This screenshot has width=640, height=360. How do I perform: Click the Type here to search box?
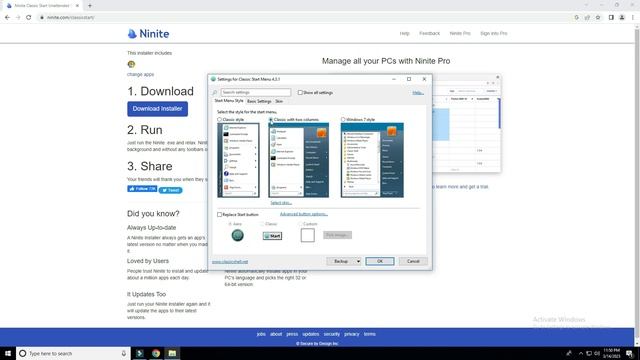[73, 353]
